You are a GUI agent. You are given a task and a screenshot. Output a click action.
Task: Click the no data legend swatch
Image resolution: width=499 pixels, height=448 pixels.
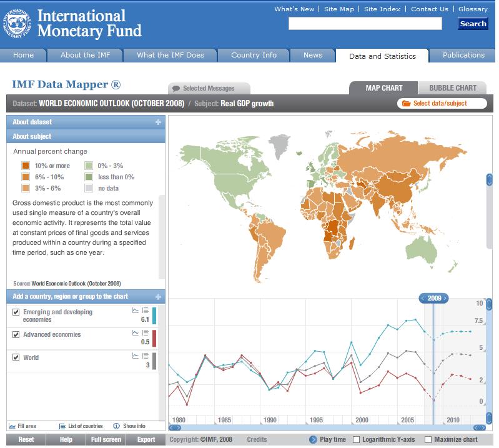pos(89,188)
